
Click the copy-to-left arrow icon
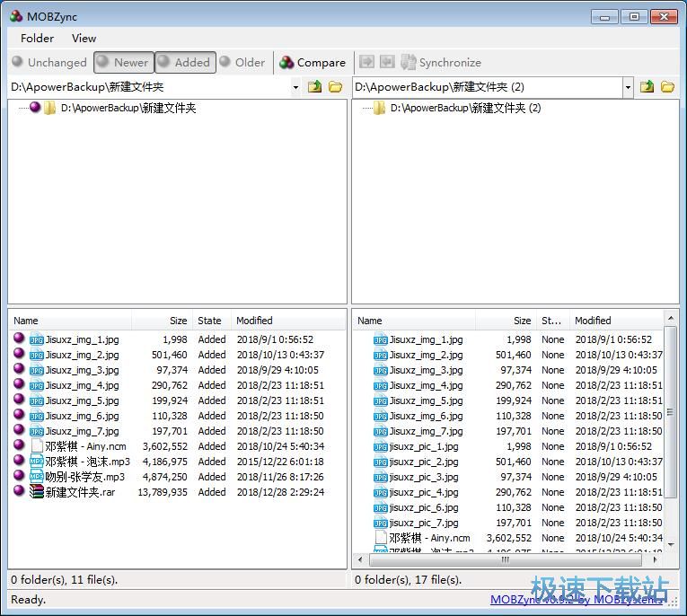pyautogui.click(x=387, y=62)
